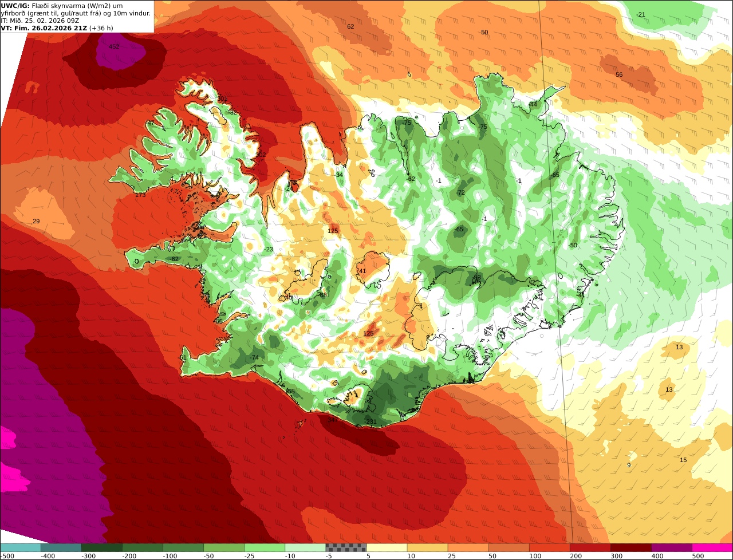Viewport: 733px width, 560px height.
Task: Click the colorbar tick label '400'
Action: [657, 556]
